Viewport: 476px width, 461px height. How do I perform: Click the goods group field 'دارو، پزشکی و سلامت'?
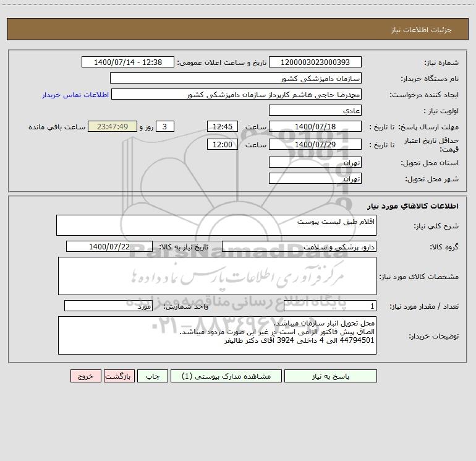pyautogui.click(x=299, y=246)
